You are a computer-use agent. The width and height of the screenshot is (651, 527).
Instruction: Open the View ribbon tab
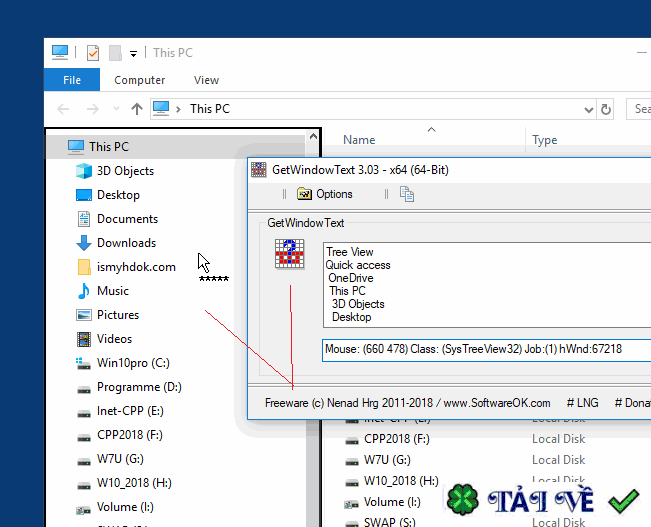point(206,80)
